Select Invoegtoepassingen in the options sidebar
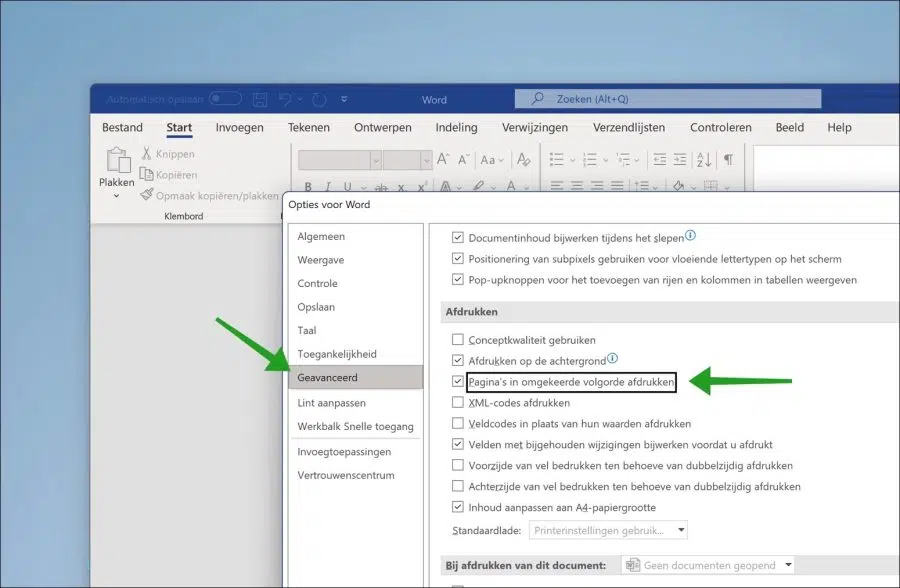 [x=356, y=451]
